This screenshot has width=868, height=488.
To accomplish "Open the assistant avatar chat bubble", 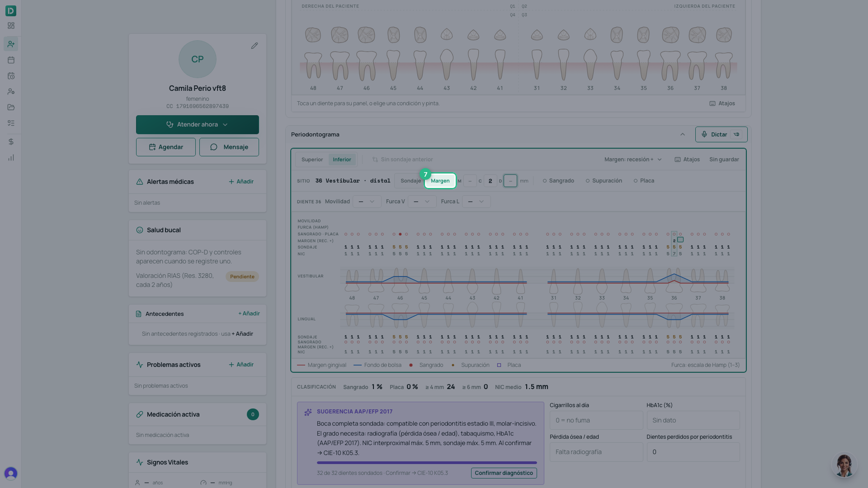I will 844,465.
